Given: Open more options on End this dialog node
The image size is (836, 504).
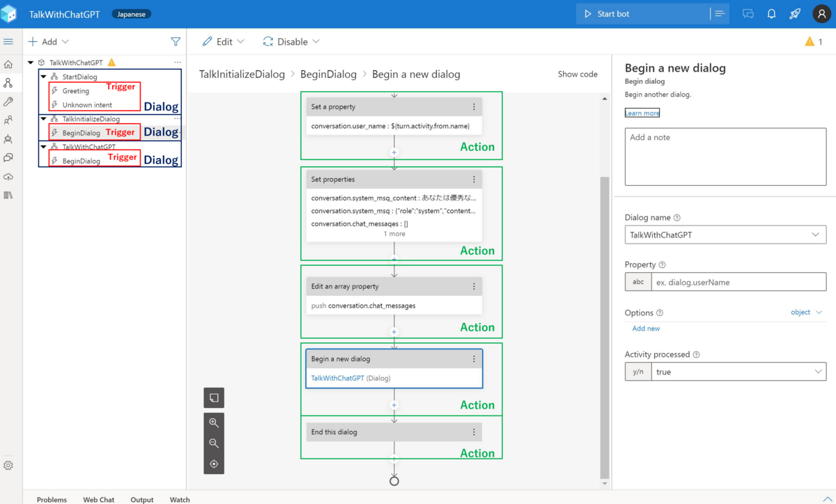Looking at the screenshot, I should pyautogui.click(x=474, y=432).
